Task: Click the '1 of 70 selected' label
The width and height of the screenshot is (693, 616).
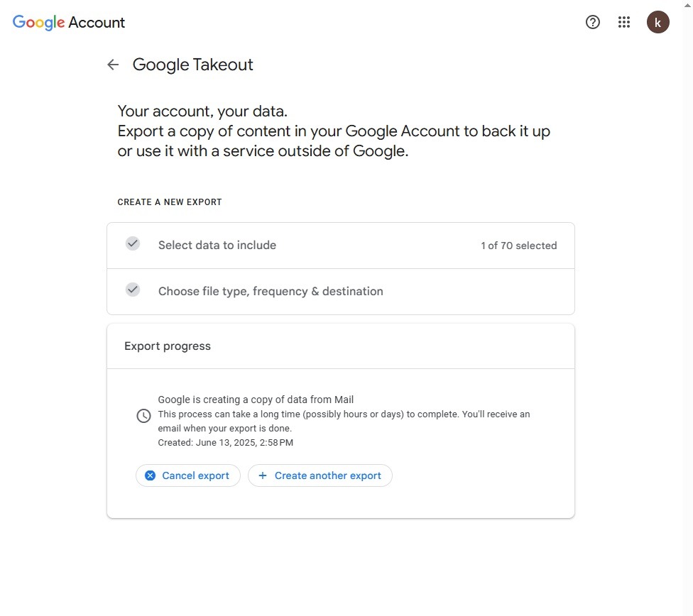Action: point(519,246)
